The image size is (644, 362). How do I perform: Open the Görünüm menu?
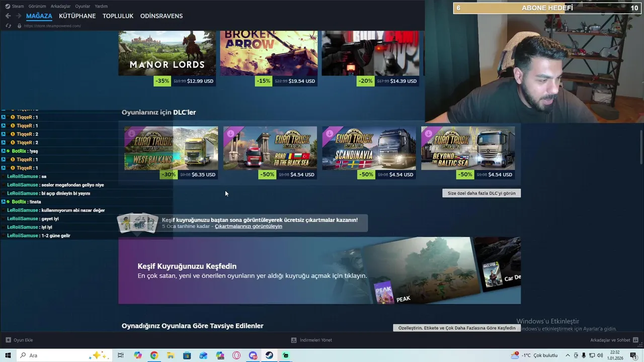coord(37,6)
